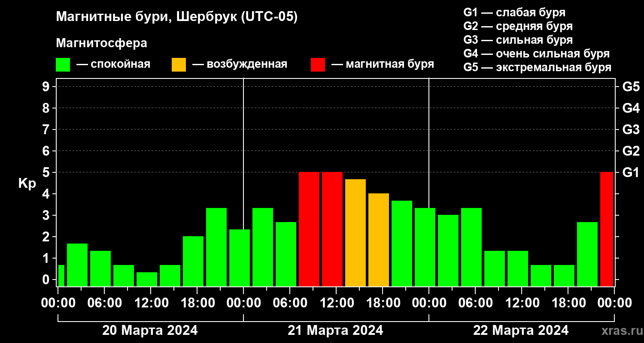644x343 pixels.
Task: Click the tall green bar after 18:00 on 20 March
Action: coord(216,247)
